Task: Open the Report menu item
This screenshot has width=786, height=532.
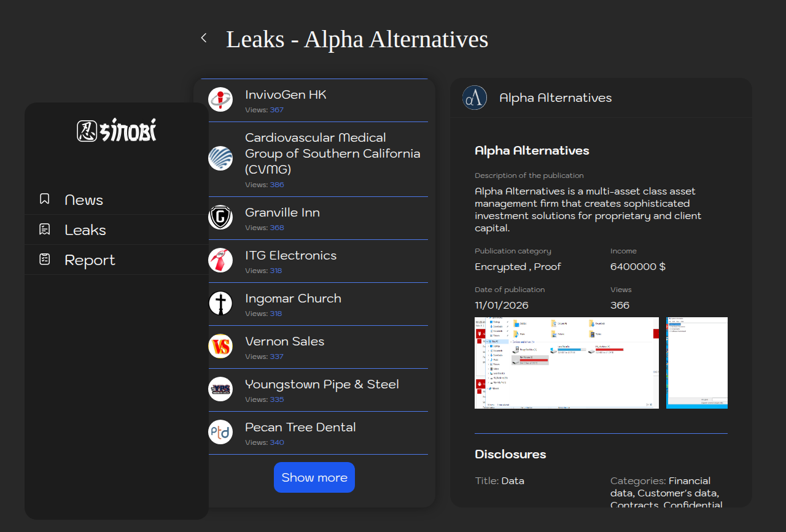Action: tap(90, 260)
